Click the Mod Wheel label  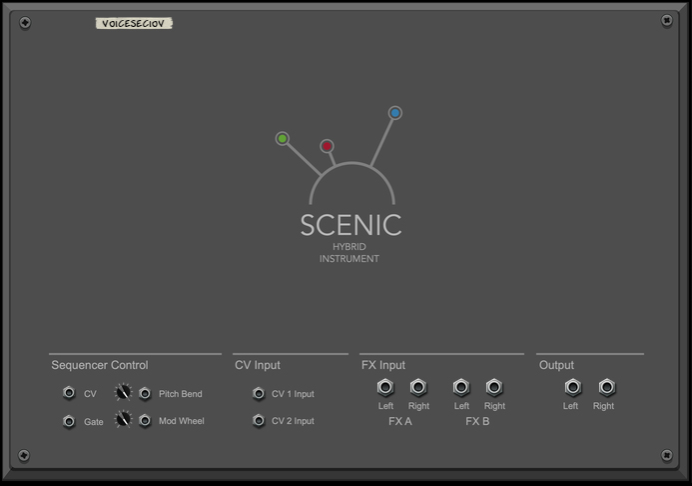(x=181, y=421)
